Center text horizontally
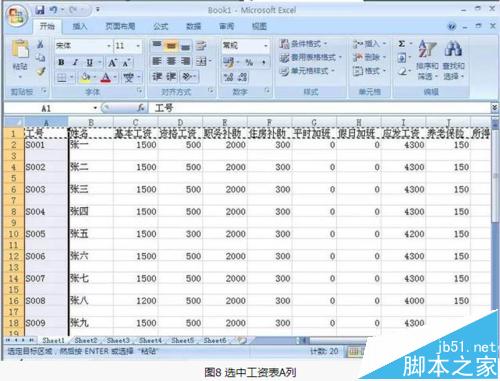The width and height of the screenshot is (500, 381). 171,61
